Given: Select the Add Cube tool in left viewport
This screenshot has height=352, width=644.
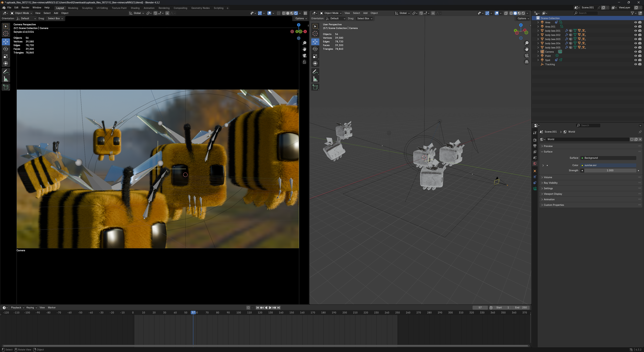Looking at the screenshot, I should (x=6, y=87).
